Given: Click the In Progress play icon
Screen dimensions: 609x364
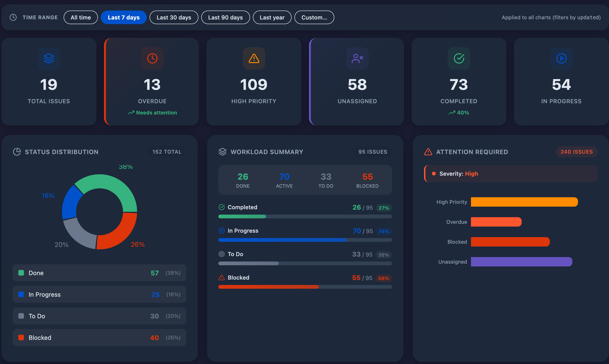Looking at the screenshot, I should tap(561, 58).
